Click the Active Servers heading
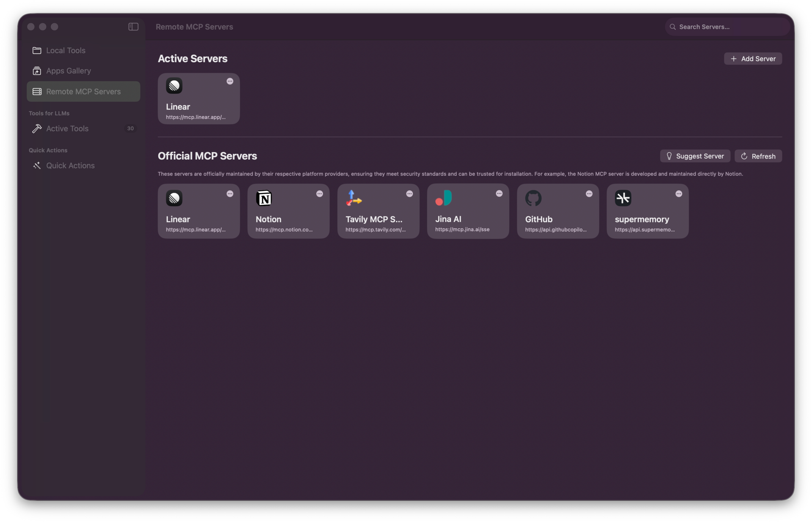Image resolution: width=812 pixels, height=522 pixels. click(192, 59)
